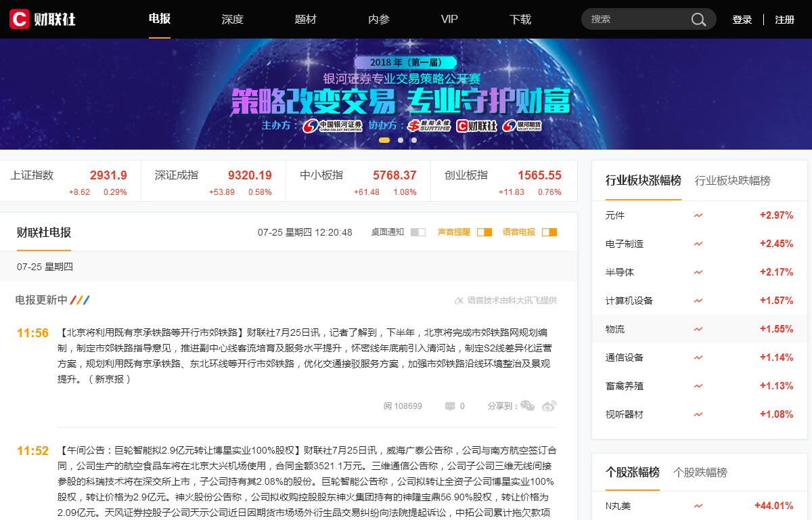Open the 深度 navigation menu item
This screenshot has height=520, width=812.
point(232,20)
